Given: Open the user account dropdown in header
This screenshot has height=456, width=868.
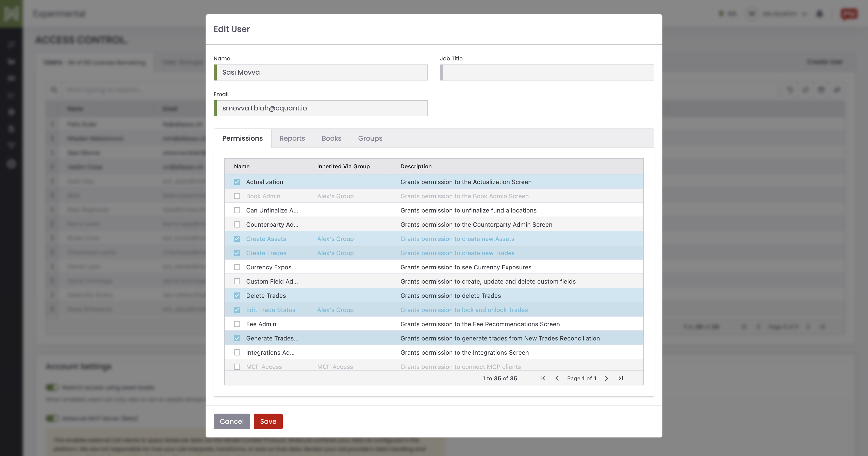Looking at the screenshot, I should [x=784, y=14].
